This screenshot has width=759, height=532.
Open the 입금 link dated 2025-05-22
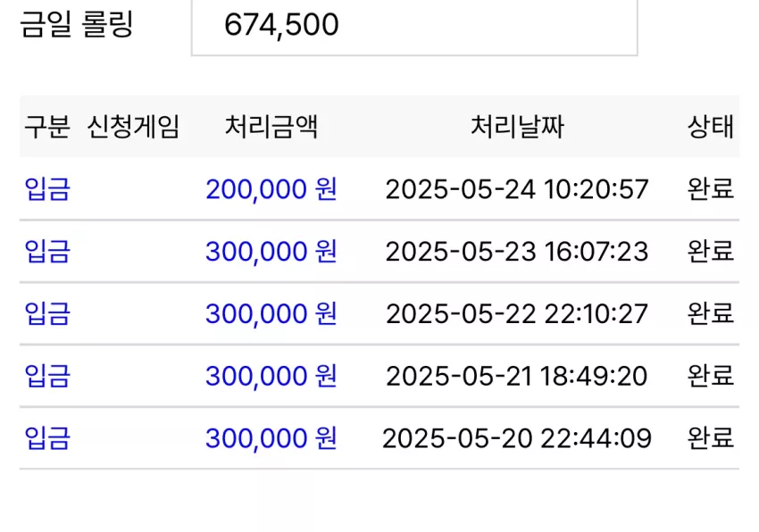click(x=47, y=313)
